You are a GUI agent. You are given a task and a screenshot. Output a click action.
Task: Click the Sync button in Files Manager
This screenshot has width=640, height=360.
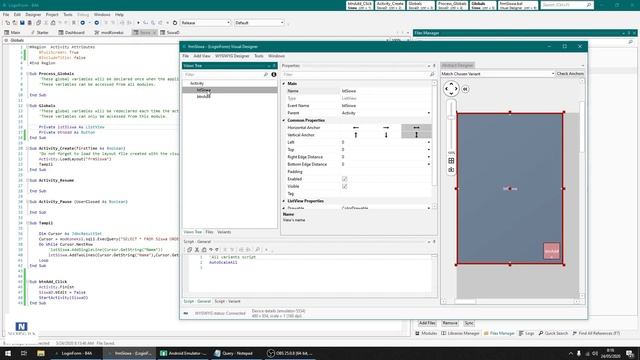[469, 323]
